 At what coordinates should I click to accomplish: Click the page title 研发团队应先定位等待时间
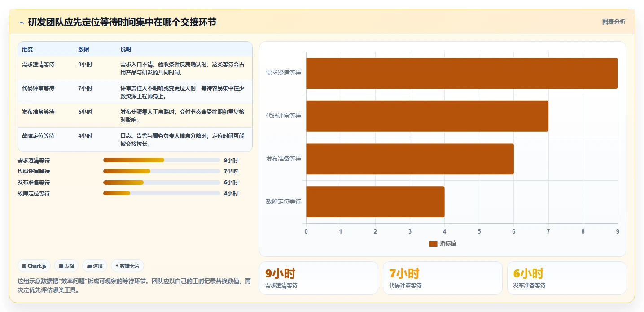(x=122, y=22)
